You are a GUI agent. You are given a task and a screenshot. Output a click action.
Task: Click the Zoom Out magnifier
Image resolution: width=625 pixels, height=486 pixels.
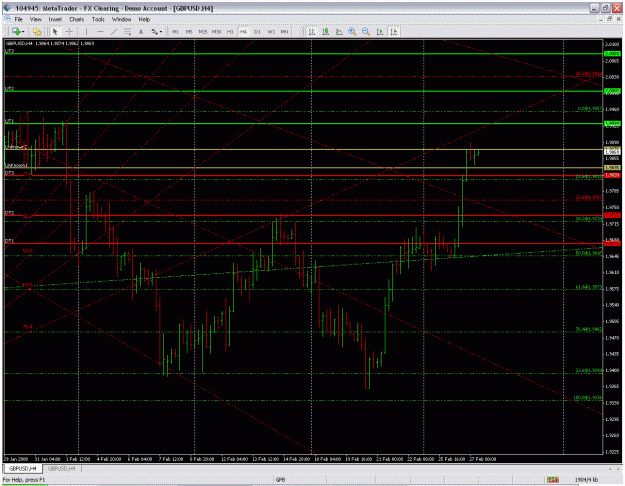click(x=366, y=31)
